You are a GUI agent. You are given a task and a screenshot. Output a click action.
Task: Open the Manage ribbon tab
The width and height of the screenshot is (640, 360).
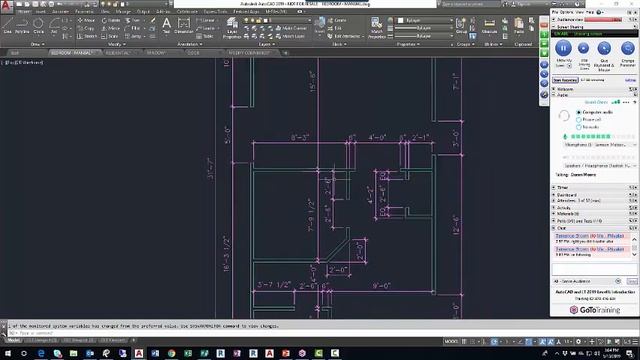point(123,12)
